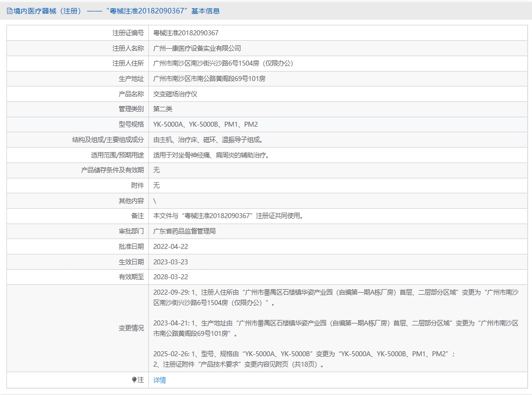Select line 注册证附件“产品技术要求”变更内容见附页
Screen dimensions: 532x395
239,365
